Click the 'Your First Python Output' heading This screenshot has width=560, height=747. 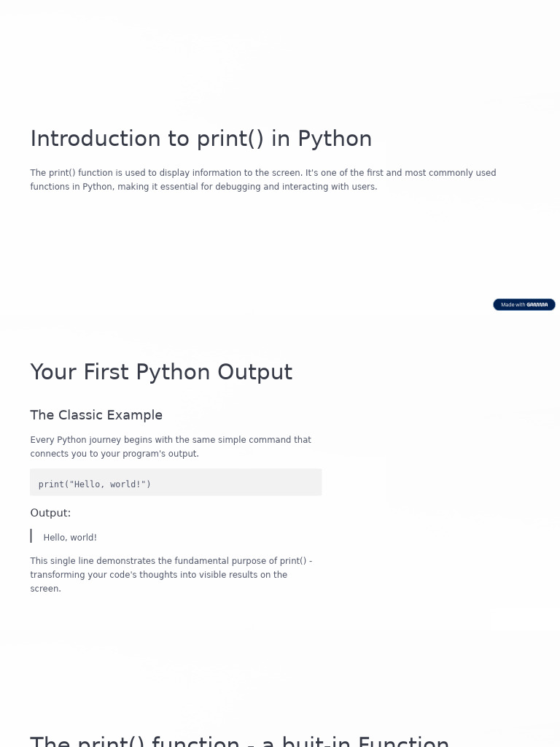click(161, 372)
